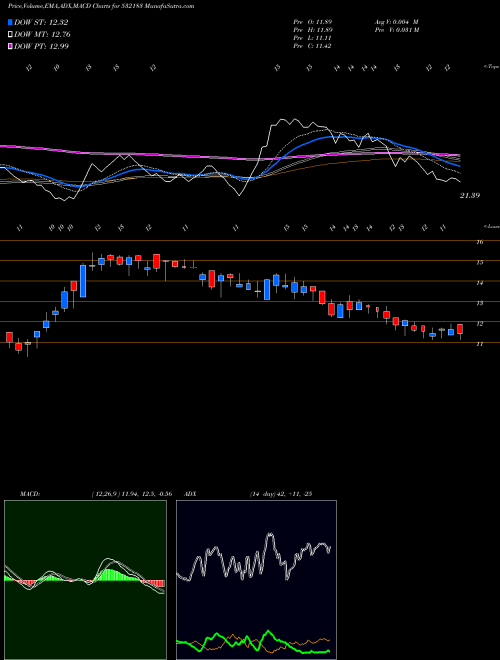Click the 'Pre O: 11.89' open value
Image resolution: width=500 pixels, height=660 pixels.
(313, 21)
